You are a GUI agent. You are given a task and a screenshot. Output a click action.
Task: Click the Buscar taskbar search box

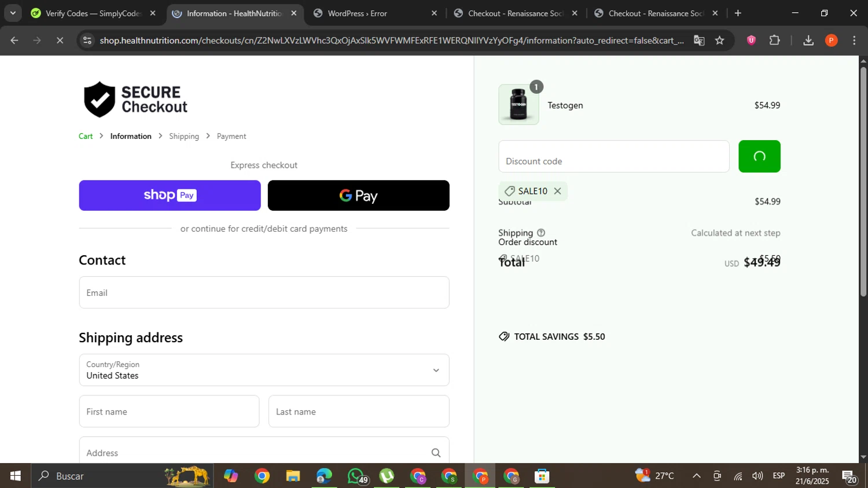pos(122,476)
